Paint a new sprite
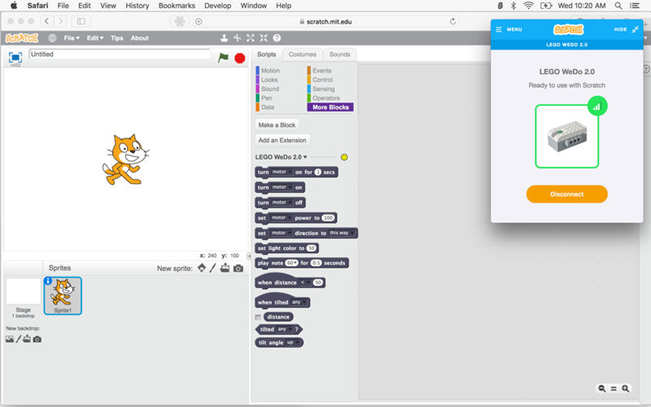The width and height of the screenshot is (651, 407). coord(213,268)
